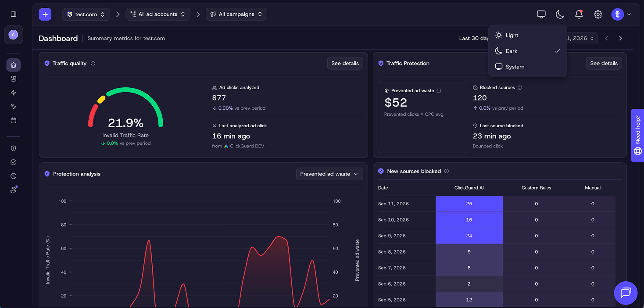Open the settings gear
644x308 pixels.
click(598, 14)
